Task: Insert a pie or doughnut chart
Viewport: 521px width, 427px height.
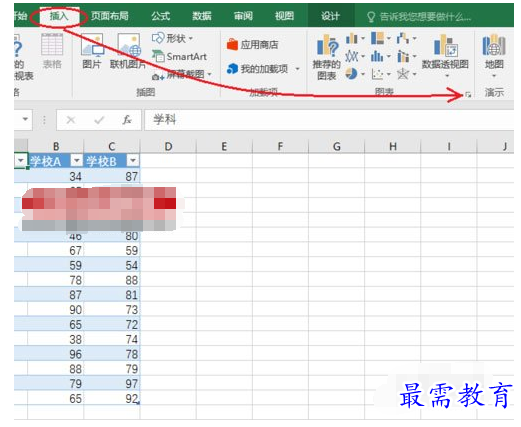Action: point(355,74)
